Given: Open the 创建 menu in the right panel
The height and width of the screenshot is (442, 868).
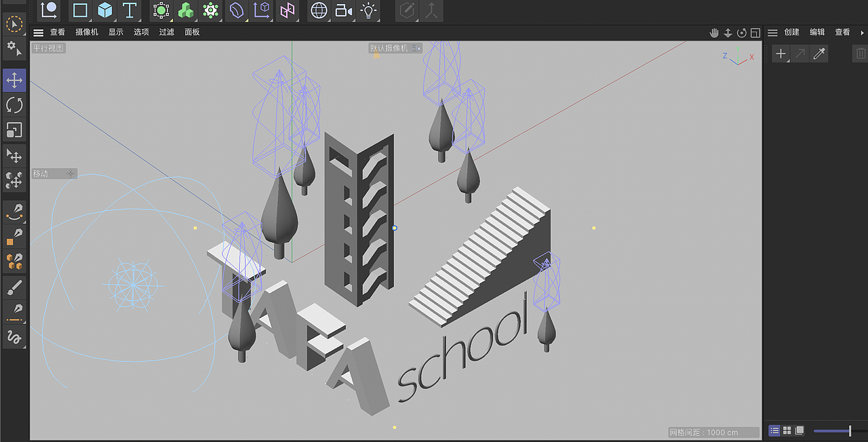Looking at the screenshot, I should [x=792, y=32].
